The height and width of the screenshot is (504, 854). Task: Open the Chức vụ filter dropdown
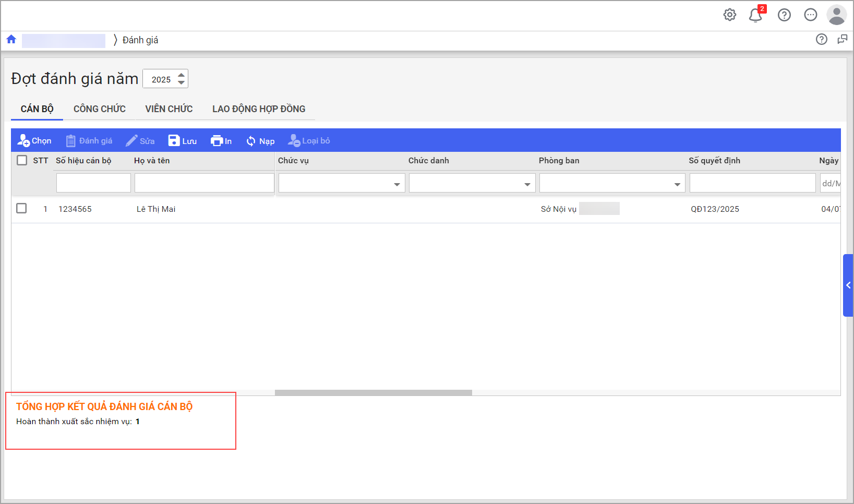[x=396, y=184]
